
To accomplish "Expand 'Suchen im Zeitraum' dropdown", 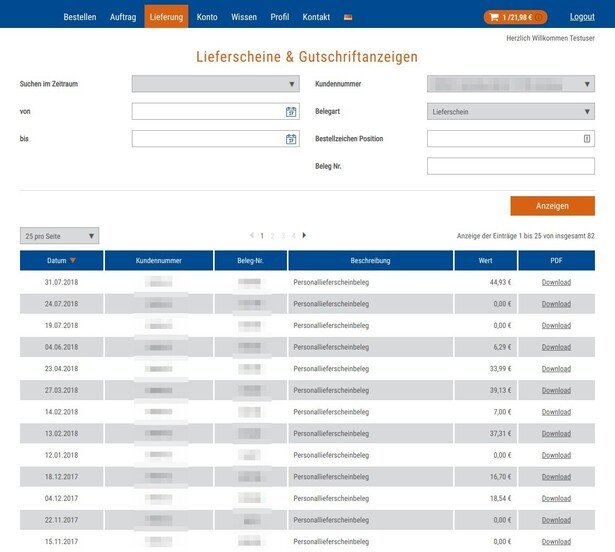I will pos(292,85).
